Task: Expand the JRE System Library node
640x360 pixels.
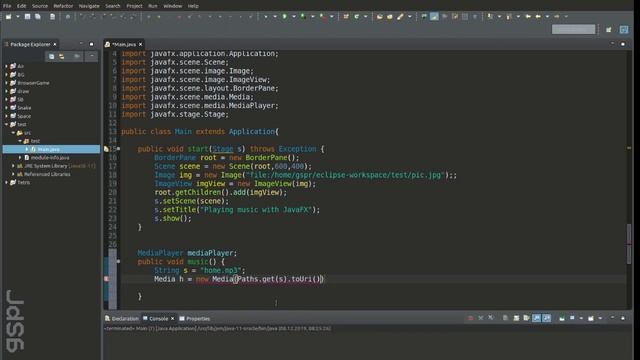Action: (13, 166)
